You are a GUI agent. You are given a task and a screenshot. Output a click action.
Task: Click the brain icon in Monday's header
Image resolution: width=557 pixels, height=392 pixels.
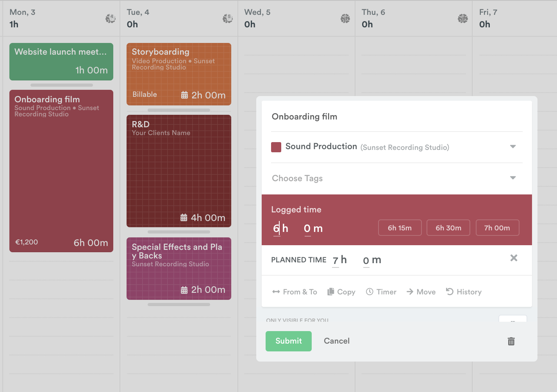coord(110,18)
